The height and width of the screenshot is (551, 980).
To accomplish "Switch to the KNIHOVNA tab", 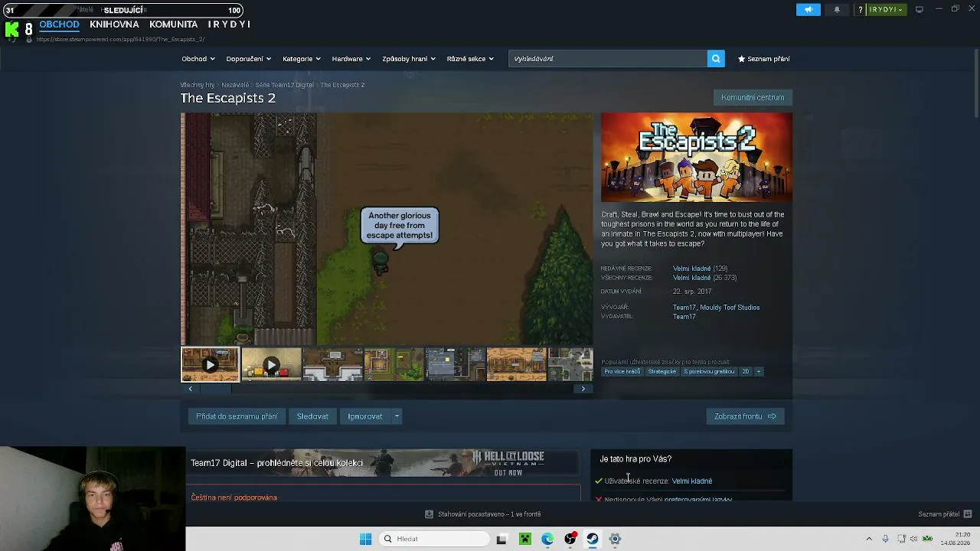I will (x=114, y=24).
